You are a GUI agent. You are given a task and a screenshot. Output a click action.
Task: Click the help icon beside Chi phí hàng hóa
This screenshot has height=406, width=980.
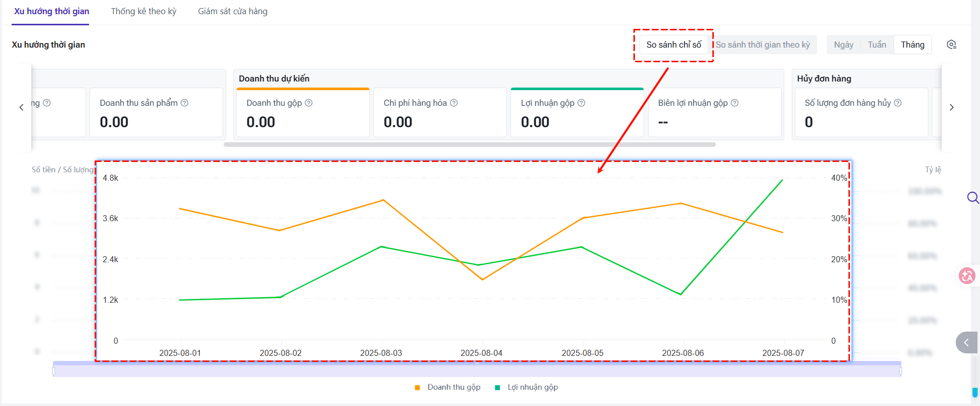(x=454, y=103)
